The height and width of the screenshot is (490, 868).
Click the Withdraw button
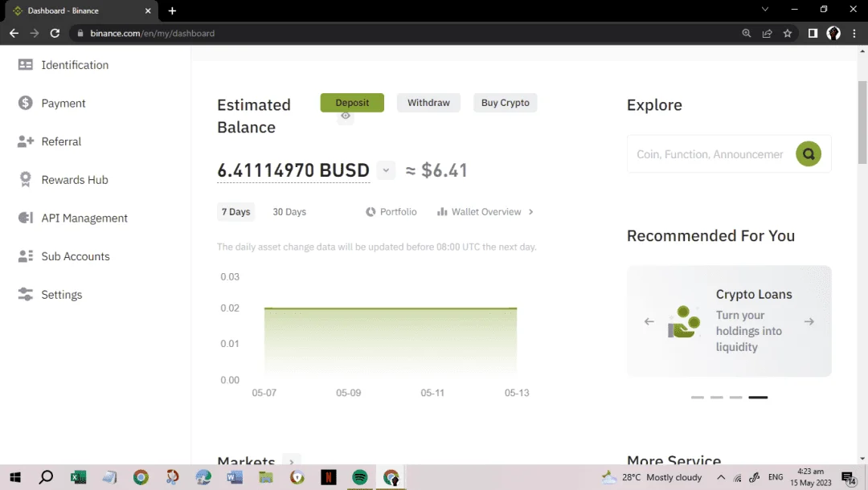(x=428, y=103)
